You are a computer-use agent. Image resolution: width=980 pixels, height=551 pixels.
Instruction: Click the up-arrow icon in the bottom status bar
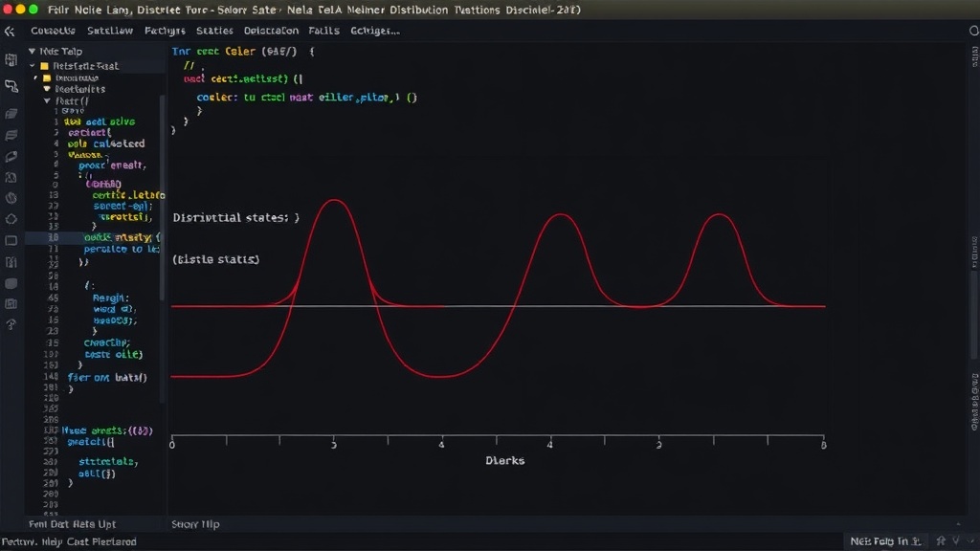(942, 541)
